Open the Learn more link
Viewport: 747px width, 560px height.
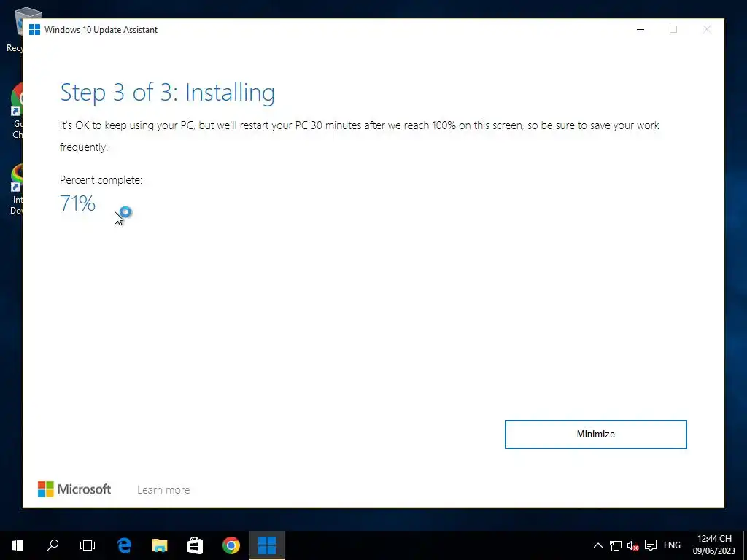tap(163, 489)
